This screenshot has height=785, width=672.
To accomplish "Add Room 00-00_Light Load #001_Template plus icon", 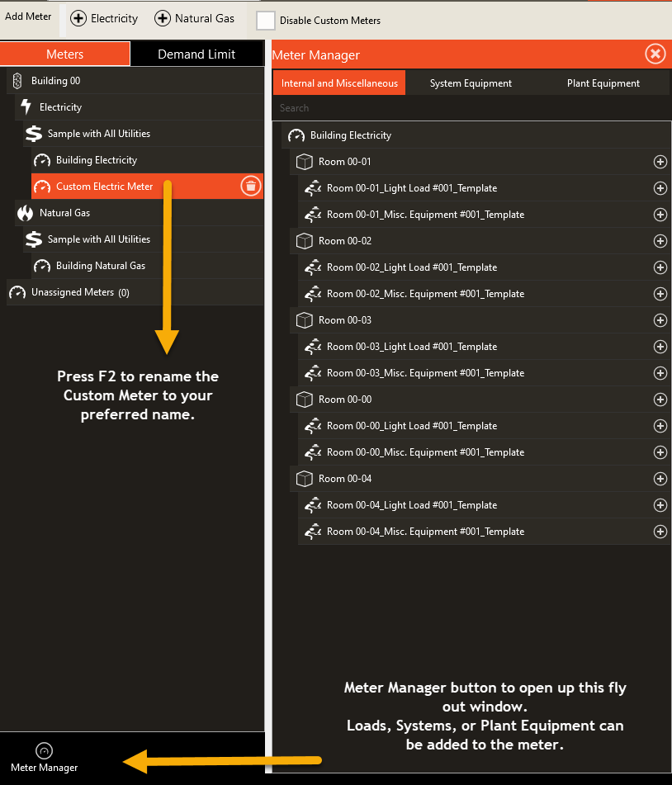I will click(x=660, y=426).
